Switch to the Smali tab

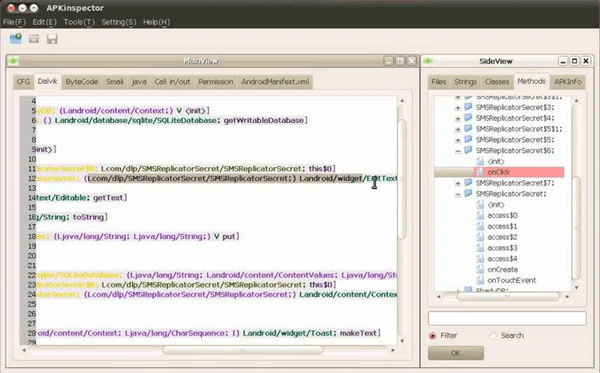click(x=114, y=82)
